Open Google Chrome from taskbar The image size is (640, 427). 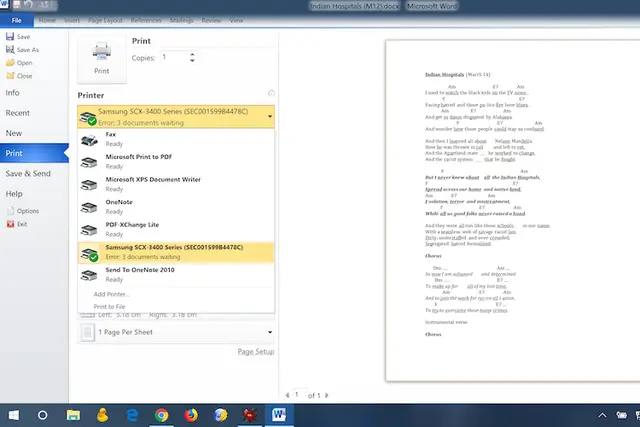[x=162, y=415]
